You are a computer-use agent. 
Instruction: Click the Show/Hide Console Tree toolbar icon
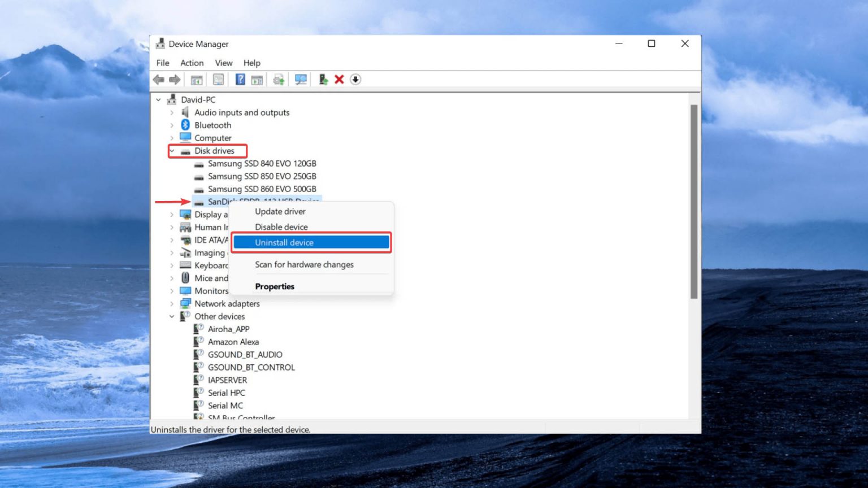pyautogui.click(x=197, y=79)
